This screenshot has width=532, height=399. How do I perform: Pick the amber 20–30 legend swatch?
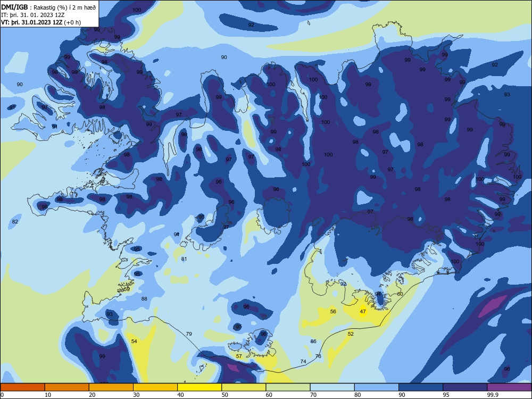click(x=111, y=387)
